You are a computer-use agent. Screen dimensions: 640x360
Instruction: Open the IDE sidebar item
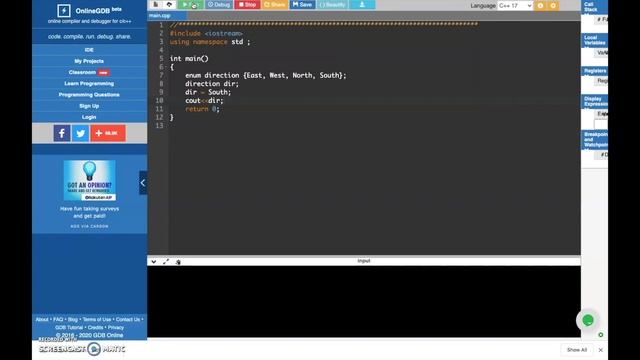(89, 50)
